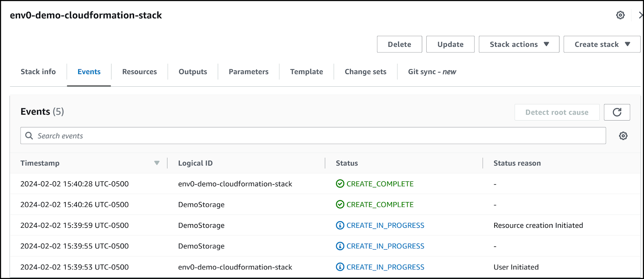Click the Logical ID column header
The height and width of the screenshot is (279, 644).
(196, 163)
